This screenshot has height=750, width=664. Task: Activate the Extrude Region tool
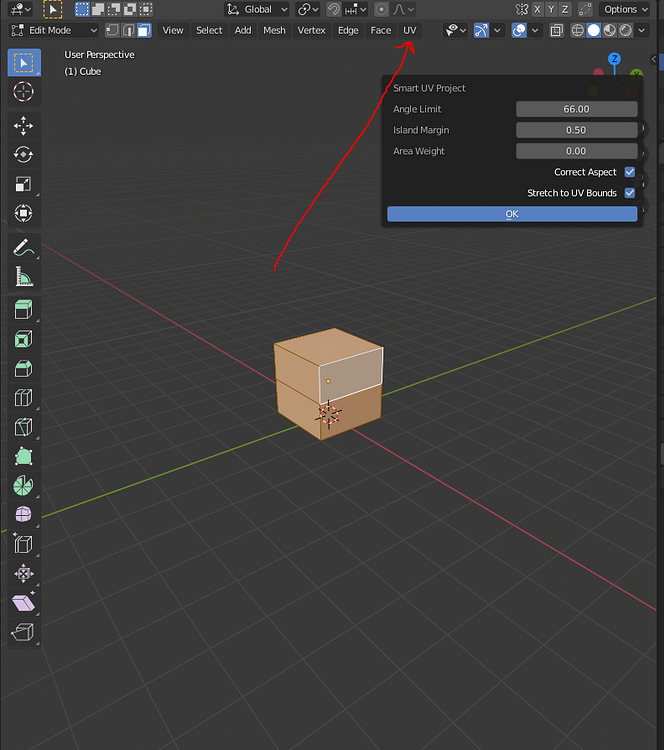click(24, 310)
